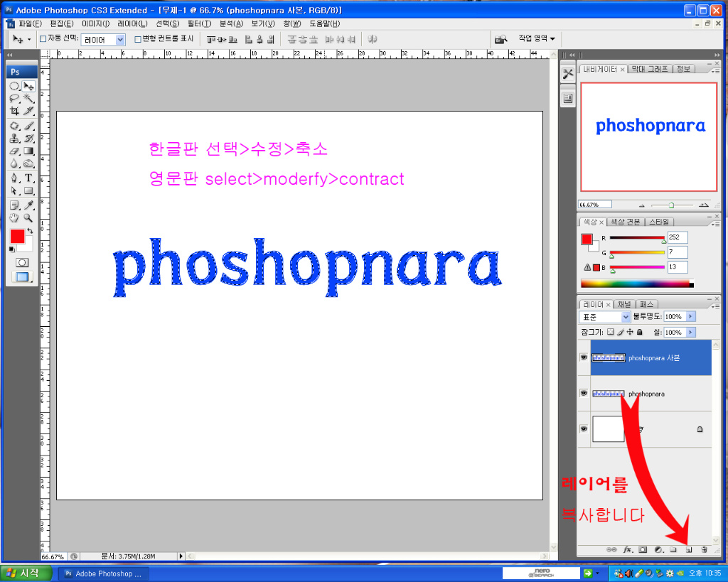Screen dimensions: 728x582
Task: Open Color panel options menu
Action: point(715,224)
